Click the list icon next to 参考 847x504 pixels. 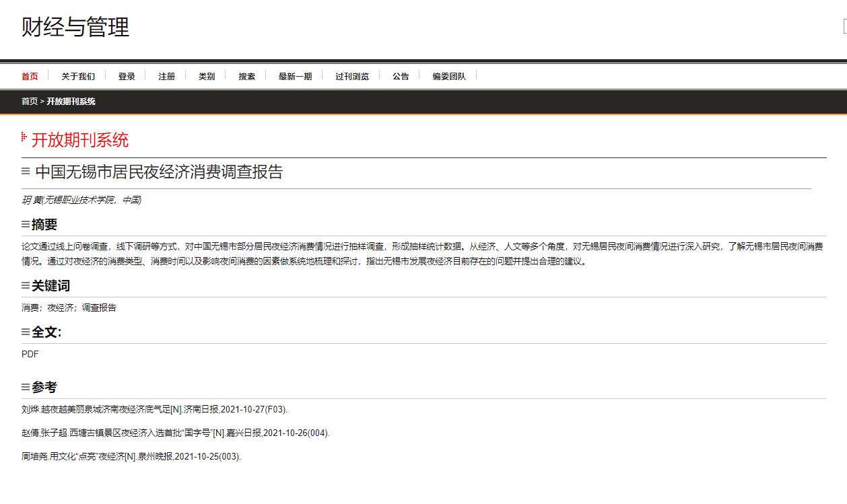click(x=26, y=387)
